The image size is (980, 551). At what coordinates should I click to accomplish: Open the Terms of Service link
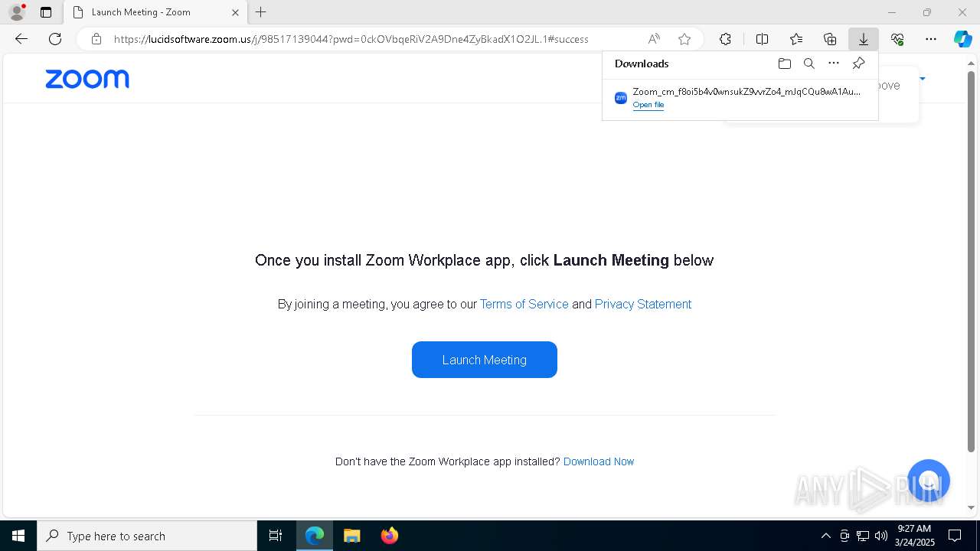pyautogui.click(x=524, y=304)
